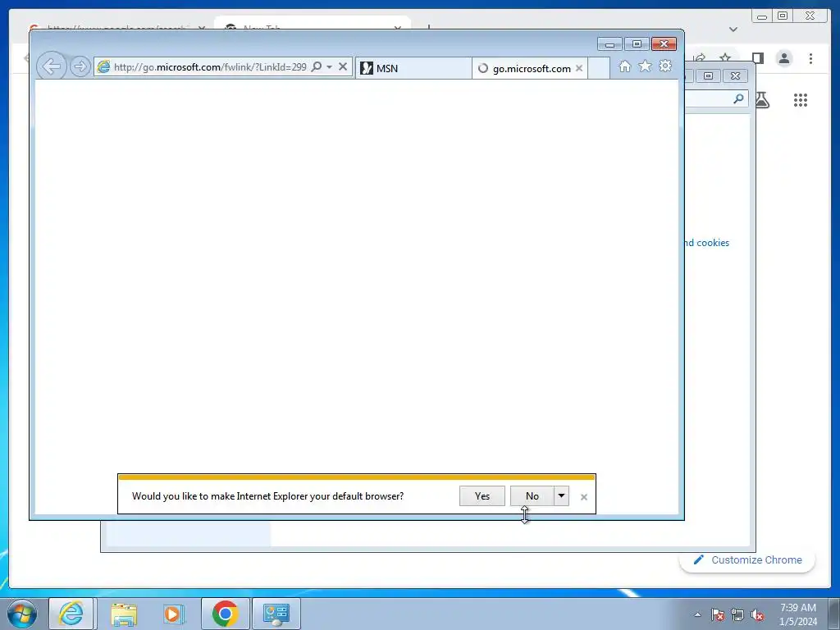Open the cookies link in the background window
This screenshot has width=840, height=630.
click(x=706, y=243)
